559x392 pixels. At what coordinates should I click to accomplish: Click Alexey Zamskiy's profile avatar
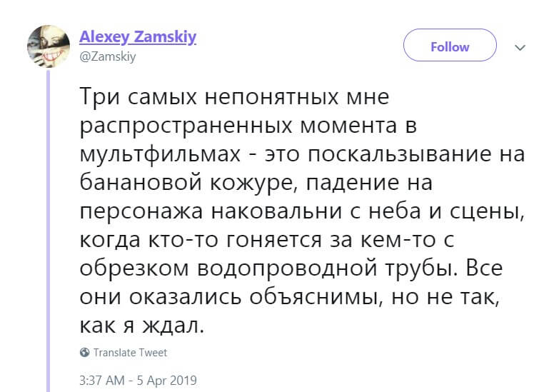48,47
